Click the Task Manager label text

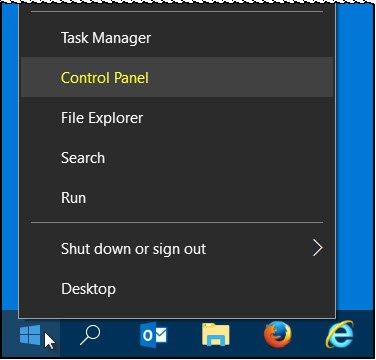pos(106,38)
